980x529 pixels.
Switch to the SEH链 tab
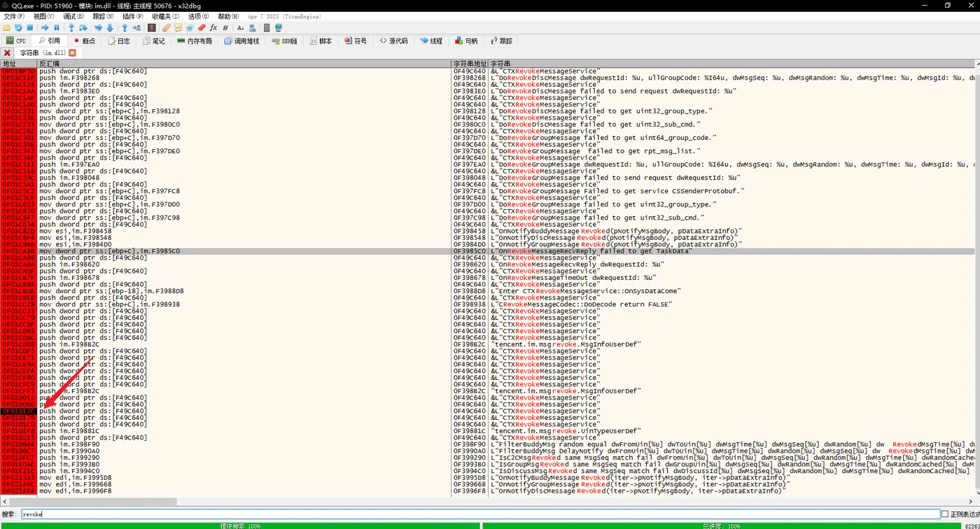(x=284, y=41)
